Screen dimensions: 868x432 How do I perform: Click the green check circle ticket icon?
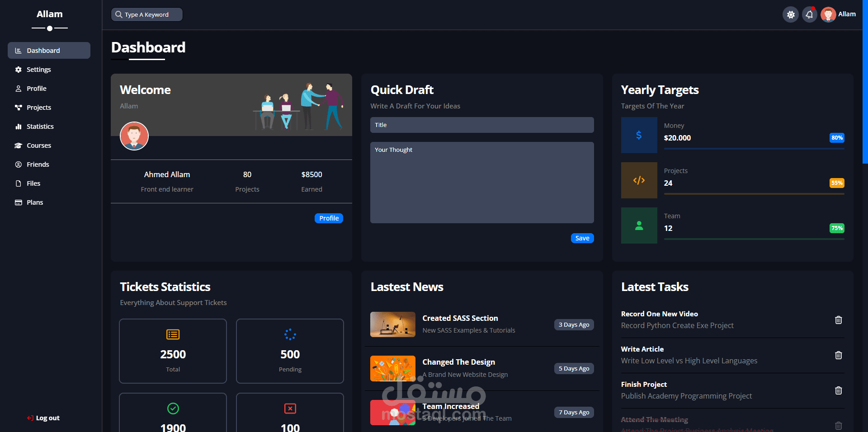(x=173, y=409)
